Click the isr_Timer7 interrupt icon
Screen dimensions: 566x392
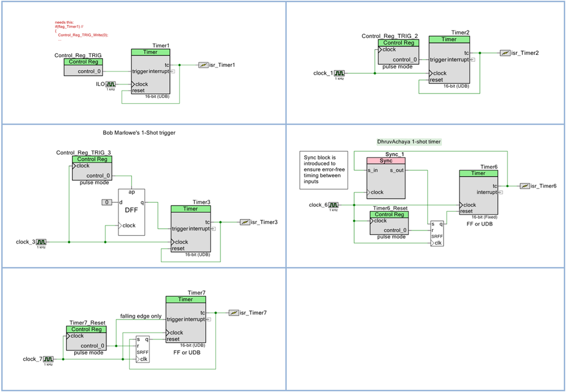[234, 312]
